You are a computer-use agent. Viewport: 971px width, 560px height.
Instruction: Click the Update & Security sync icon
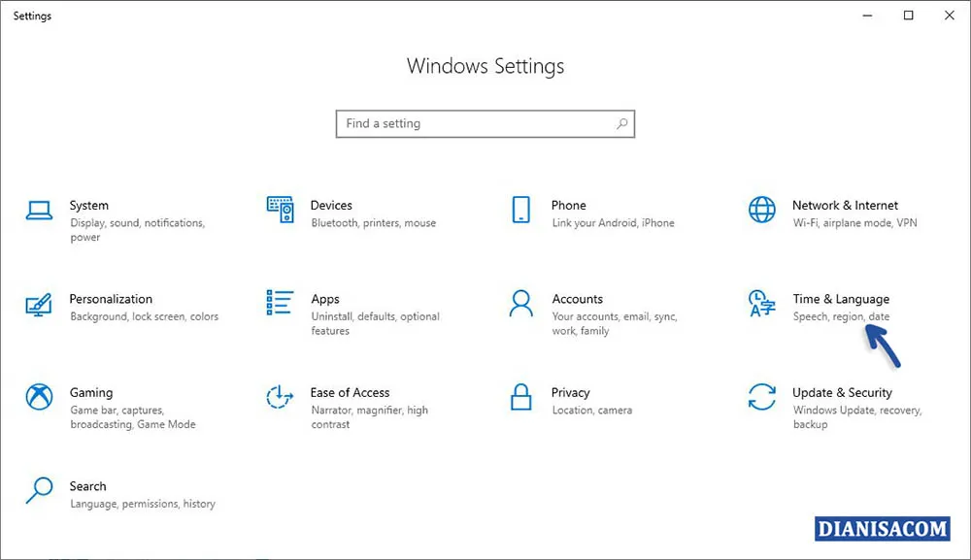click(762, 398)
